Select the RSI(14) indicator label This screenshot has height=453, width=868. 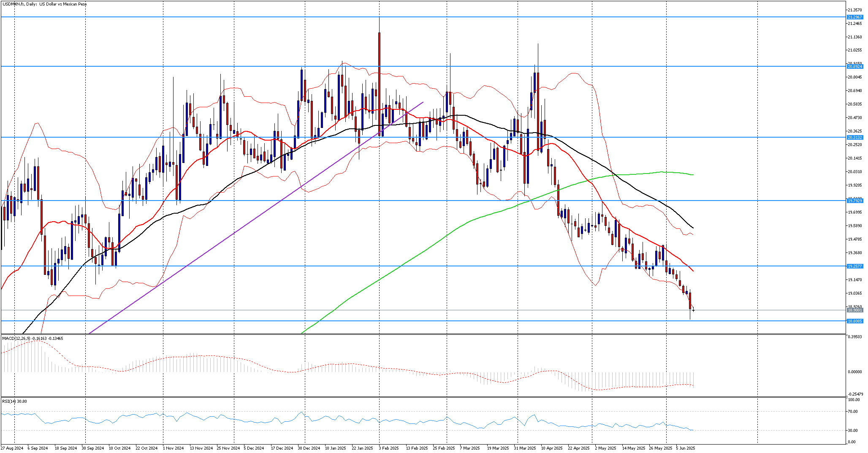pyautogui.click(x=14, y=401)
